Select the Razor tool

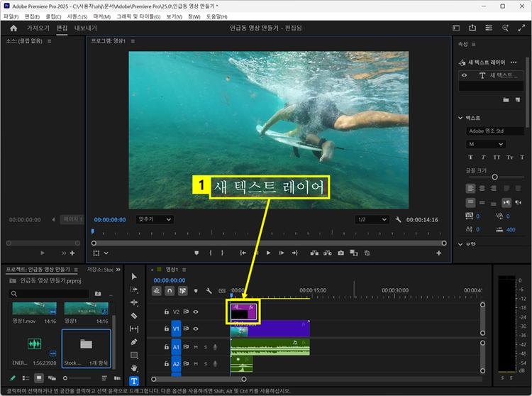point(134,316)
